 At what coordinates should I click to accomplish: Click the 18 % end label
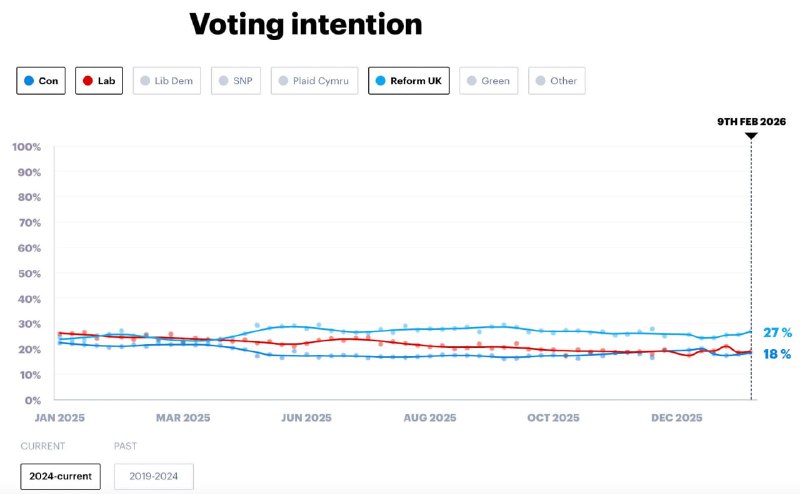click(x=777, y=354)
